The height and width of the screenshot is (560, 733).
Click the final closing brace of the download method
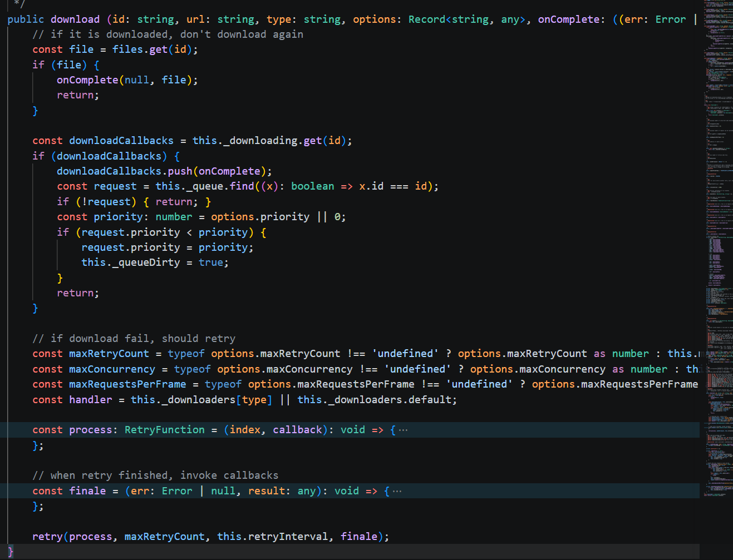[x=10, y=552]
